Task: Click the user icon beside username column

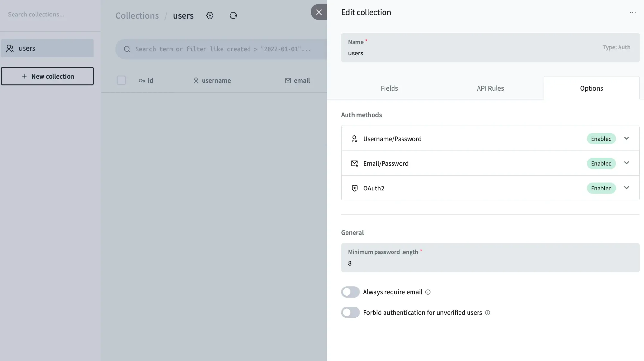Action: [x=196, y=81]
